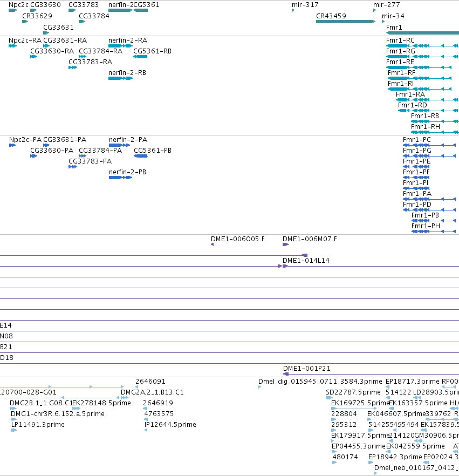The height and width of the screenshot is (476, 459).
Task: Select the Fmr1-PI protein label
Action: pyautogui.click(x=416, y=183)
